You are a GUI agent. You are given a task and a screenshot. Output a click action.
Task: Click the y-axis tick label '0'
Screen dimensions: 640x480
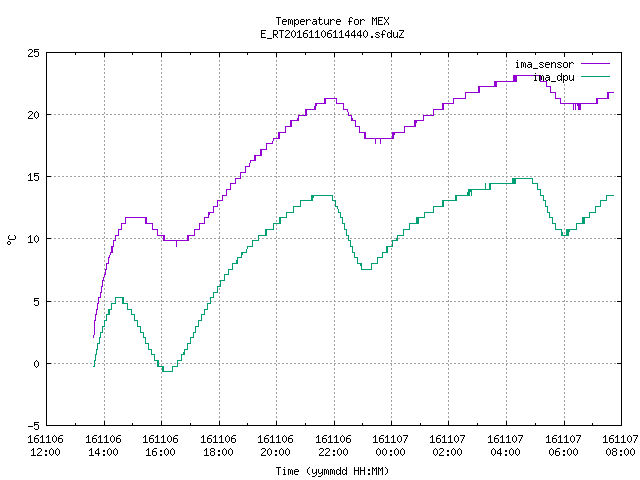pyautogui.click(x=37, y=364)
